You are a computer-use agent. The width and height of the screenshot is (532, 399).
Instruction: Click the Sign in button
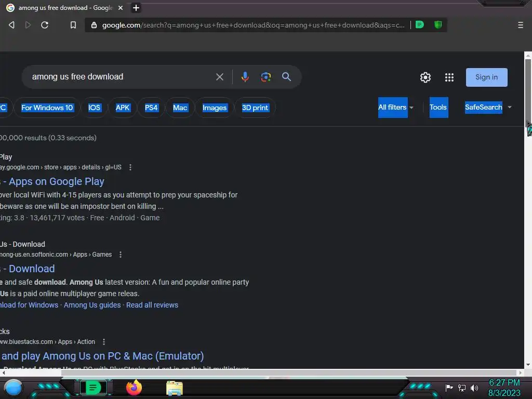(486, 77)
